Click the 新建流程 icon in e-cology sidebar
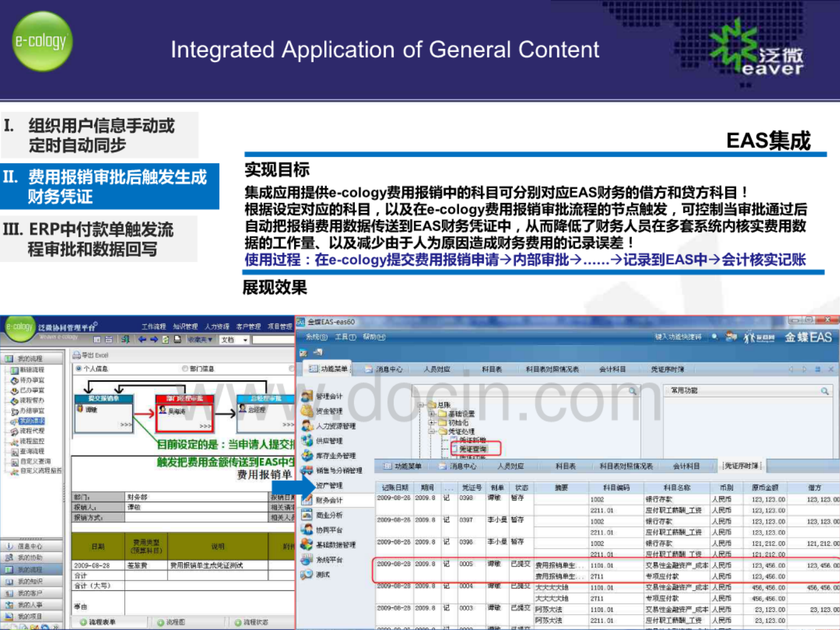Screen dimensions: 840x630 [x=14, y=370]
